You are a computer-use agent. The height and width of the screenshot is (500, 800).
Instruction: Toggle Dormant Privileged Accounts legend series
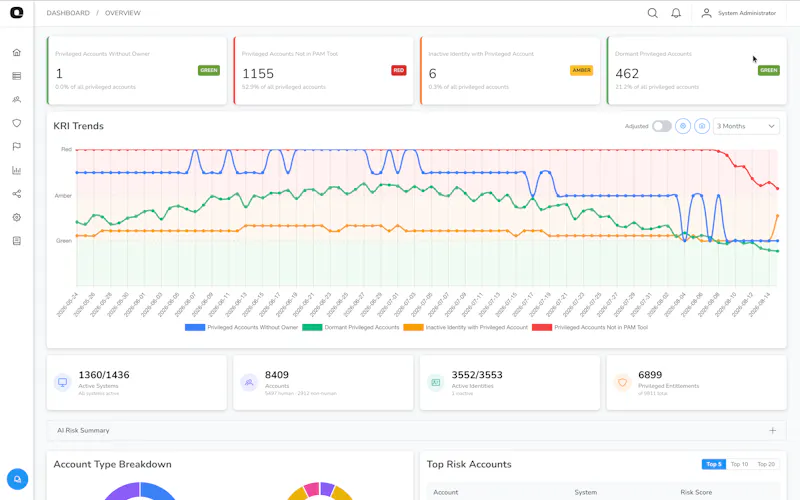[x=351, y=328]
